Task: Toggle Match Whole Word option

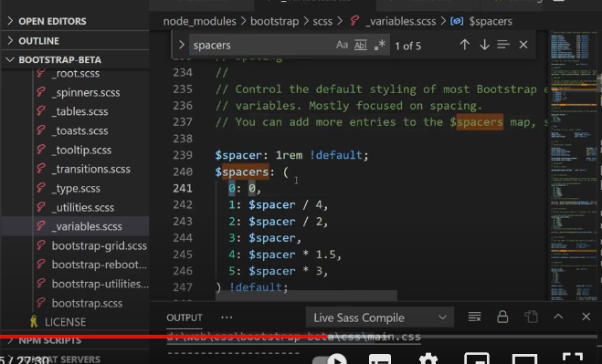Action: (x=361, y=45)
